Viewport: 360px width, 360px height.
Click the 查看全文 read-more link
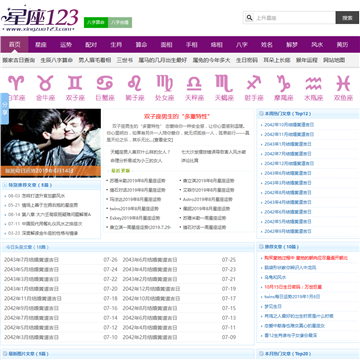click(x=163, y=140)
